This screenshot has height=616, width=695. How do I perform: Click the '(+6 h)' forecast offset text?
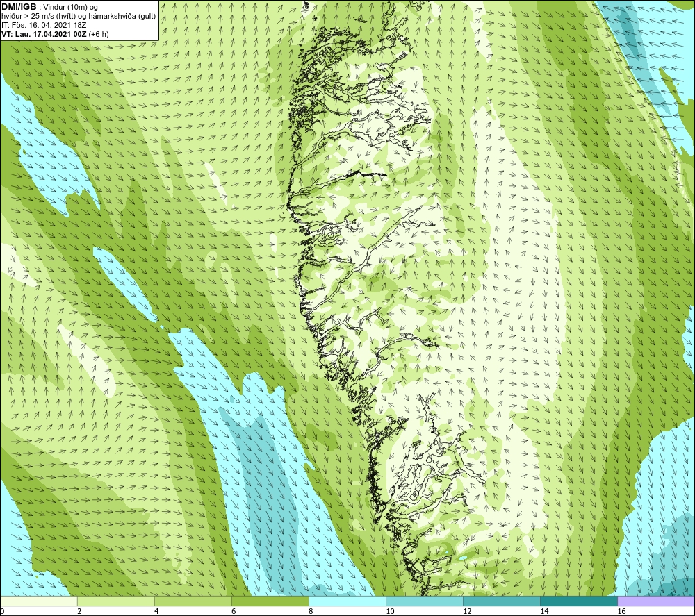[x=99, y=34]
